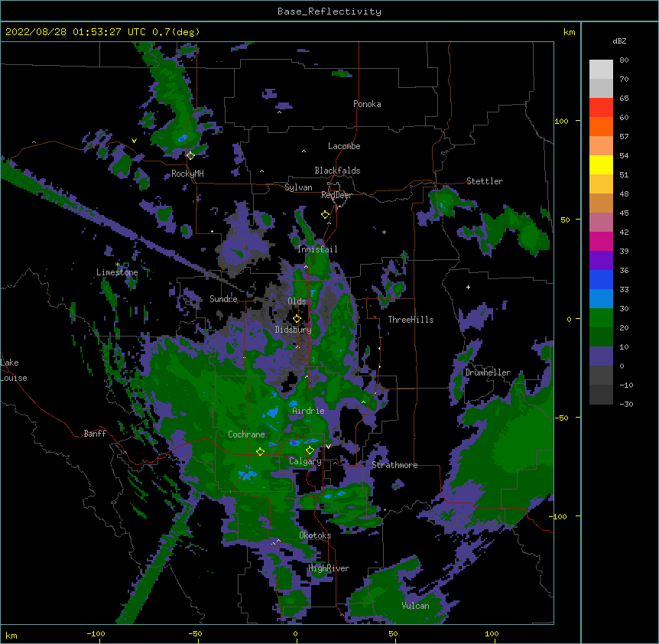Click the magenta swatch at 42 dBZ
Screen dimensions: 659x644
click(x=601, y=241)
